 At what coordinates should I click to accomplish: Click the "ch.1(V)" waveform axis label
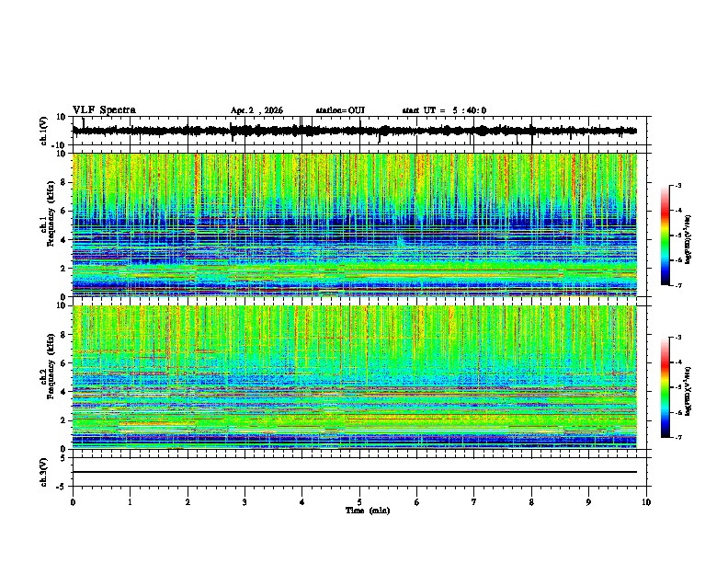43,131
